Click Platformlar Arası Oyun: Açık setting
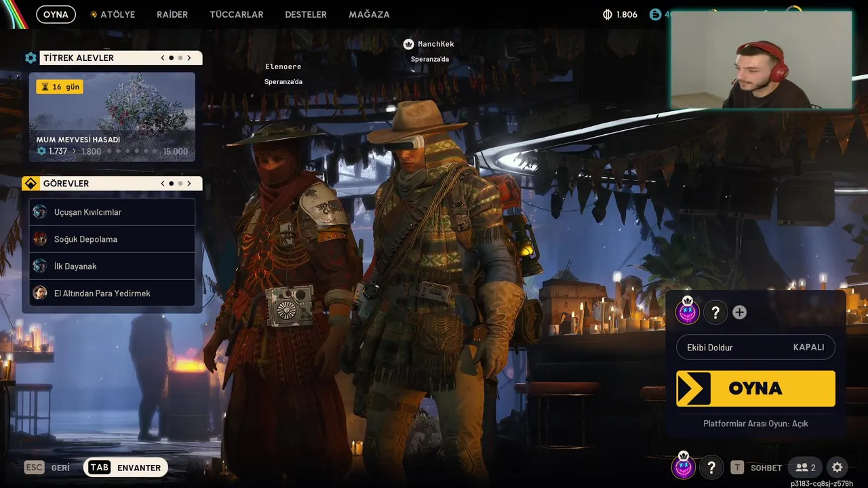Viewport: 868px width, 488px height. pos(755,424)
